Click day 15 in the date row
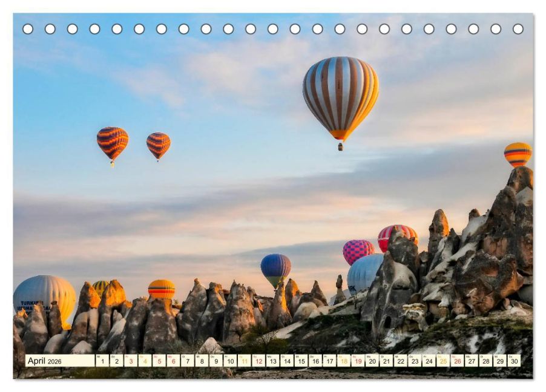The width and height of the screenshot is (546, 392). [x=301, y=361]
